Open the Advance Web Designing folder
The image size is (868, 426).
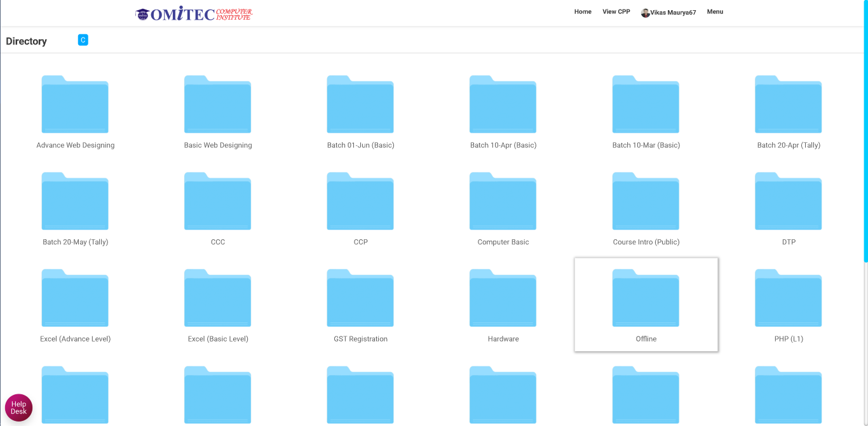(75, 105)
